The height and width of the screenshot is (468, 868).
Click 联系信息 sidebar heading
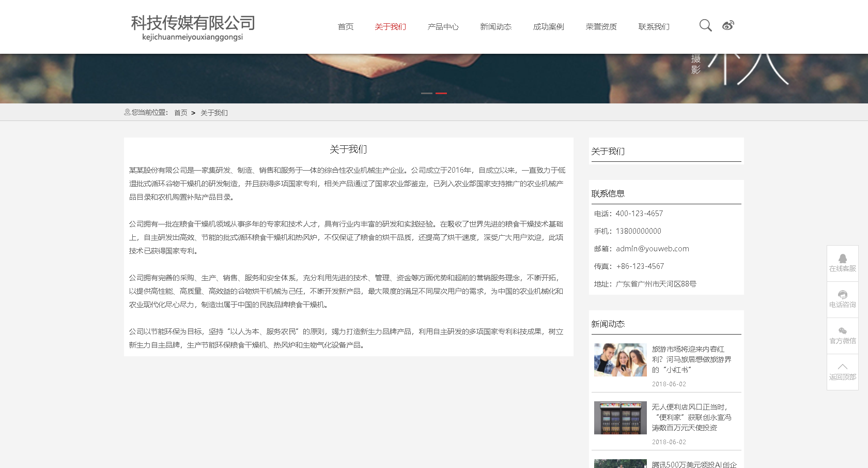608,193
